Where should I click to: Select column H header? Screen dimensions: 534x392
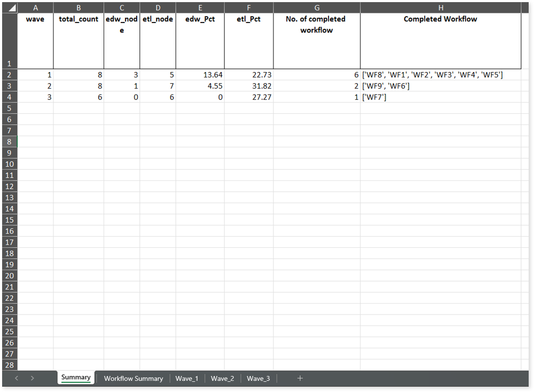pyautogui.click(x=441, y=8)
